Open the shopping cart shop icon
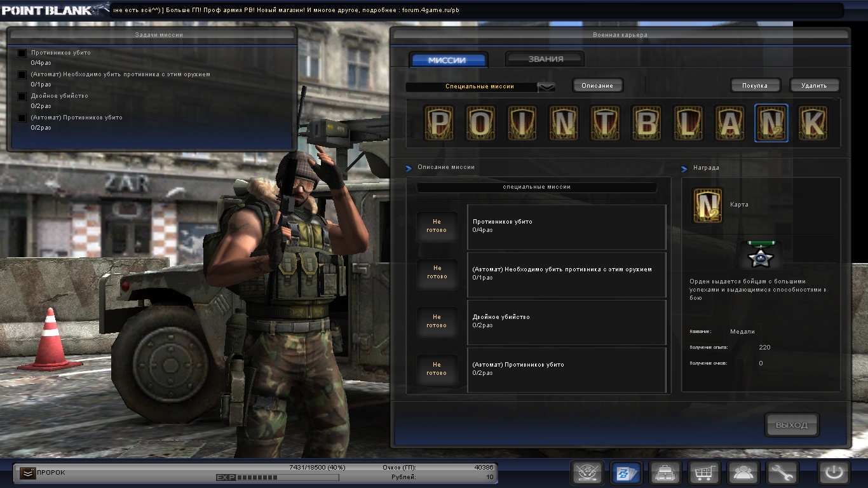Viewport: 868px width, 488px height. [x=704, y=473]
